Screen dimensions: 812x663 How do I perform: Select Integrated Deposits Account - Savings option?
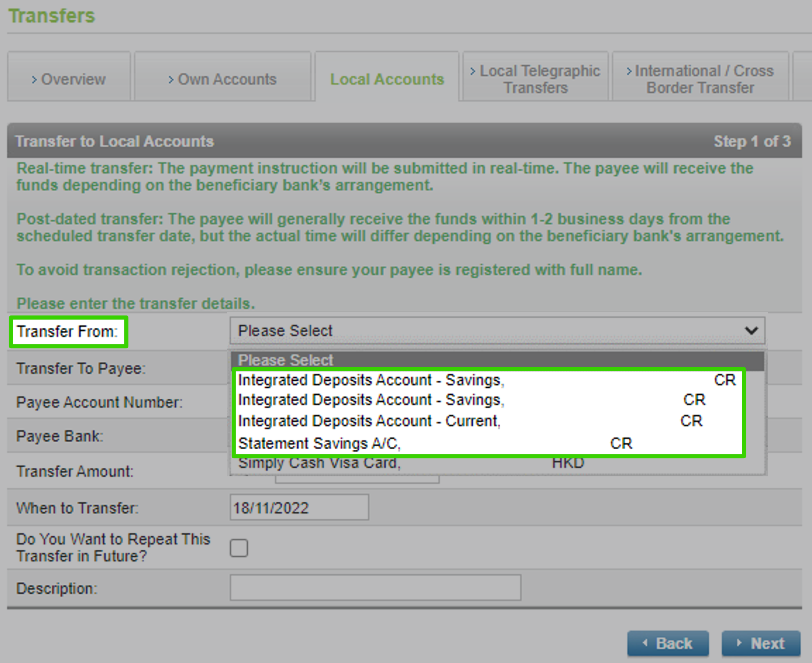click(x=371, y=380)
